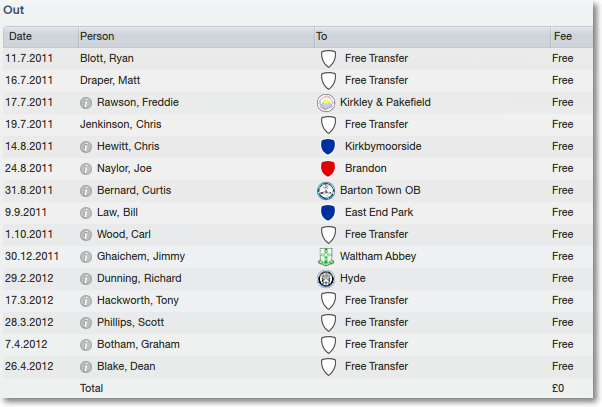Open info icon next to Hewitt, Chris

point(86,147)
